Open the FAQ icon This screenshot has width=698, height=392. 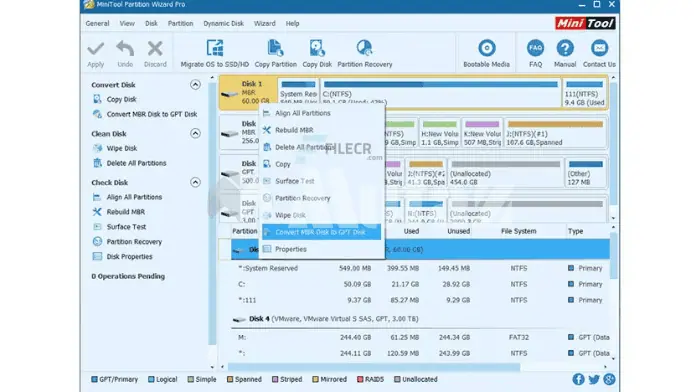[535, 48]
